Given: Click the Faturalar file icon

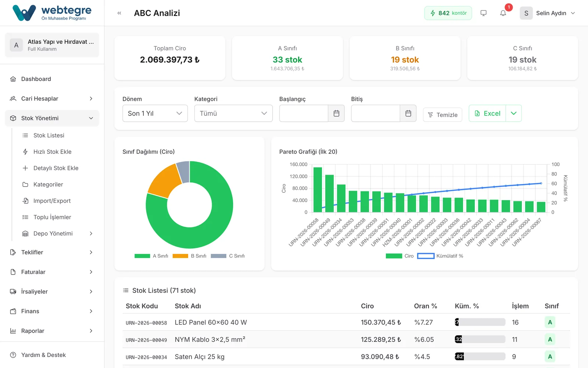Looking at the screenshot, I should click(13, 272).
